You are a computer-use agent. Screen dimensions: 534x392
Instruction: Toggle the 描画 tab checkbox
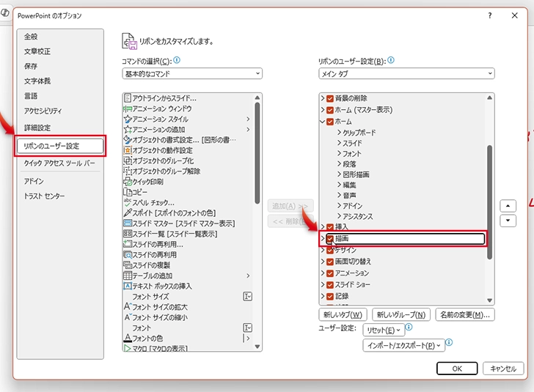(329, 239)
